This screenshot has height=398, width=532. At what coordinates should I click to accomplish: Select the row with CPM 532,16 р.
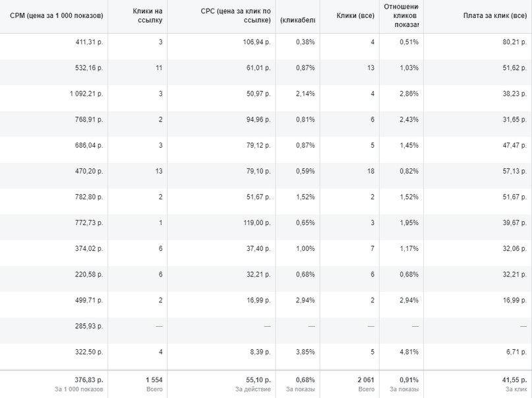point(266,68)
